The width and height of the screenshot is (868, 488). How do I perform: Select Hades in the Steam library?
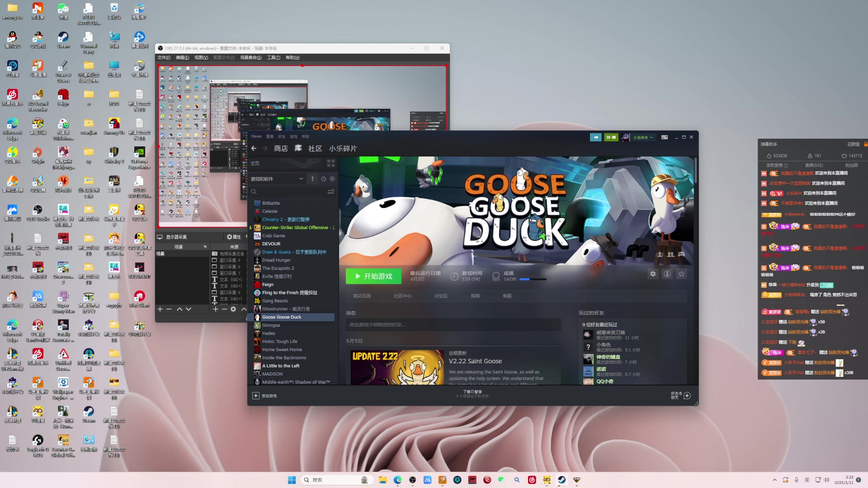coord(293,333)
